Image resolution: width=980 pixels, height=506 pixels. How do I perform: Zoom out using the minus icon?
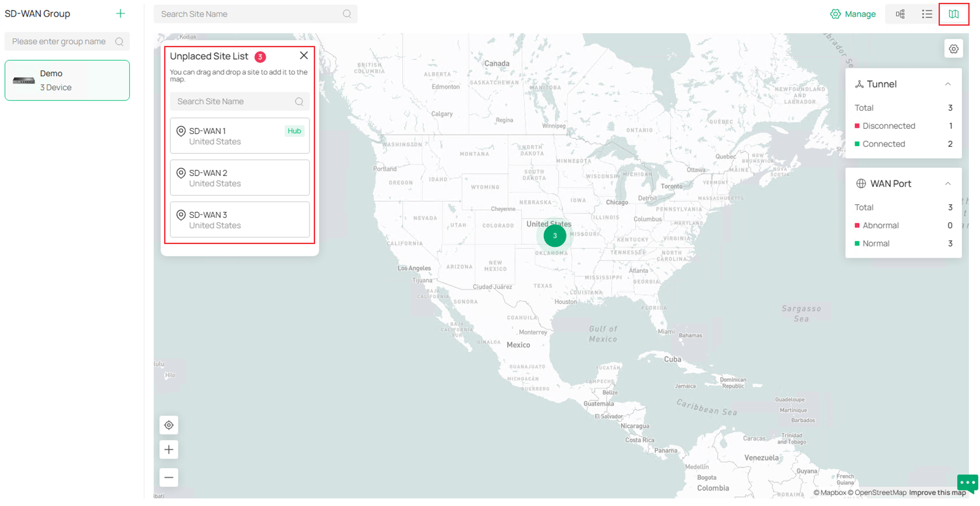pos(169,477)
